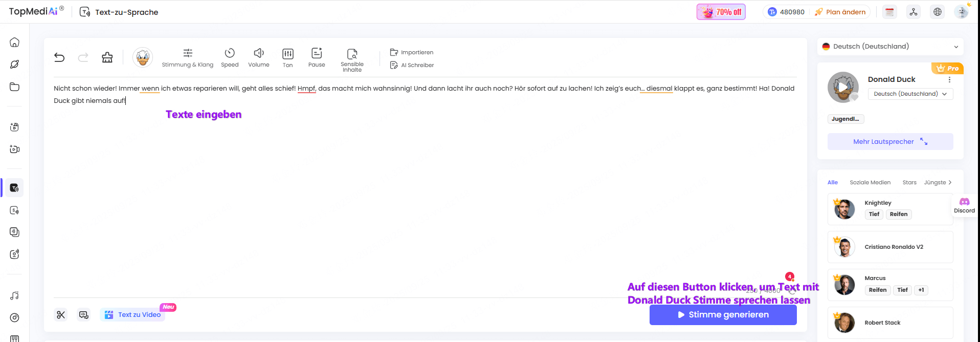Open the Volume control
The width and height of the screenshot is (980, 342).
pyautogui.click(x=259, y=58)
